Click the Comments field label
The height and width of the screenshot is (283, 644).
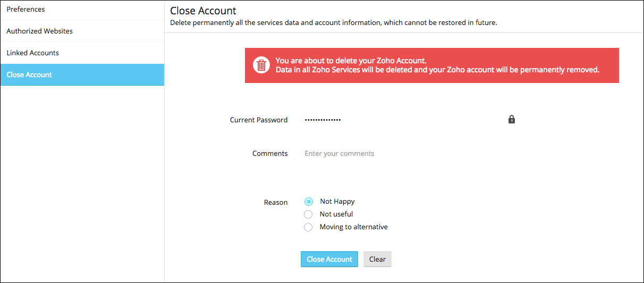tap(270, 154)
